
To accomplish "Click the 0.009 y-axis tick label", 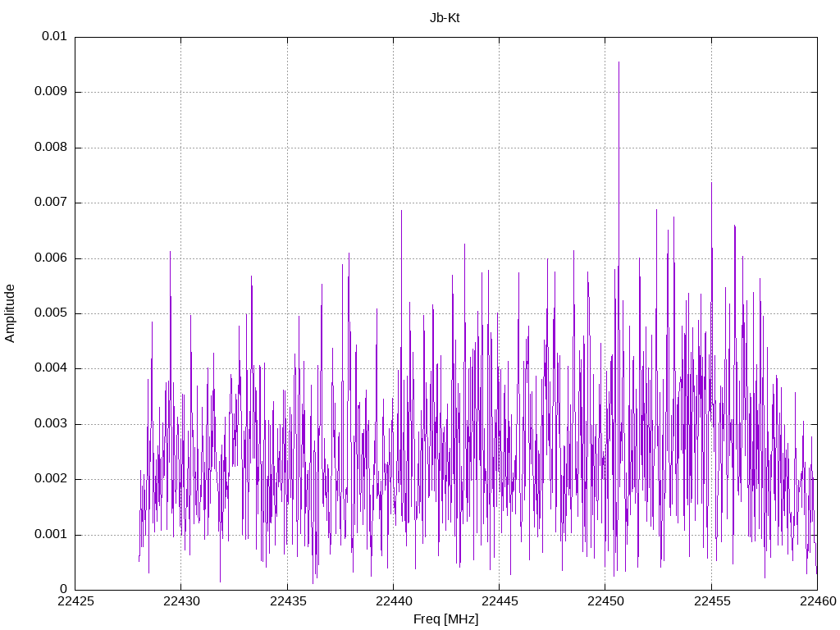I will (x=50, y=92).
